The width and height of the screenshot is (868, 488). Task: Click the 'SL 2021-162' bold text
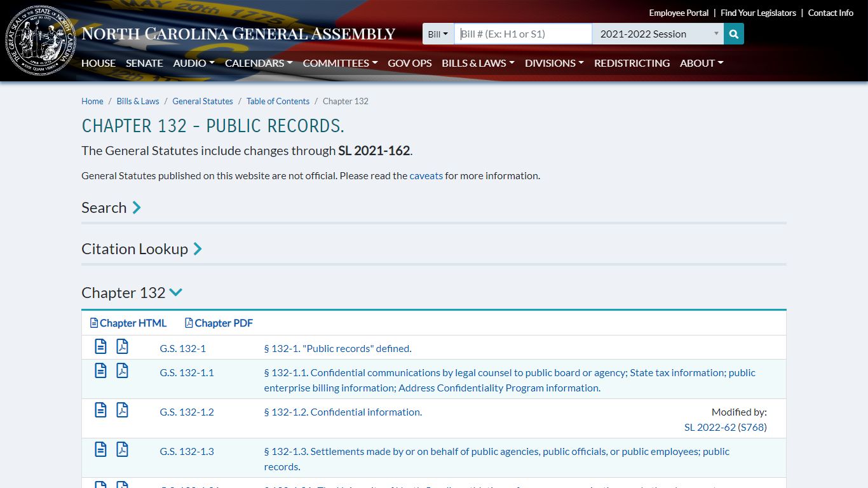click(x=374, y=151)
